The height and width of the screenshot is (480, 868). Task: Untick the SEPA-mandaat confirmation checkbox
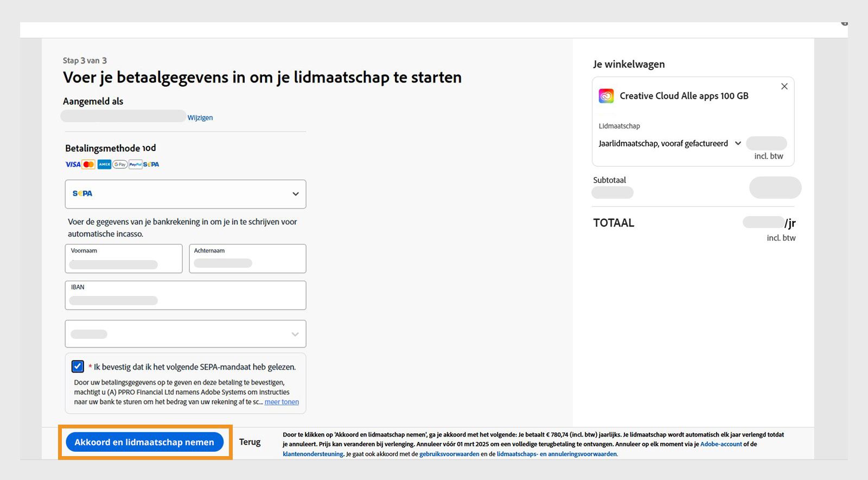point(78,367)
